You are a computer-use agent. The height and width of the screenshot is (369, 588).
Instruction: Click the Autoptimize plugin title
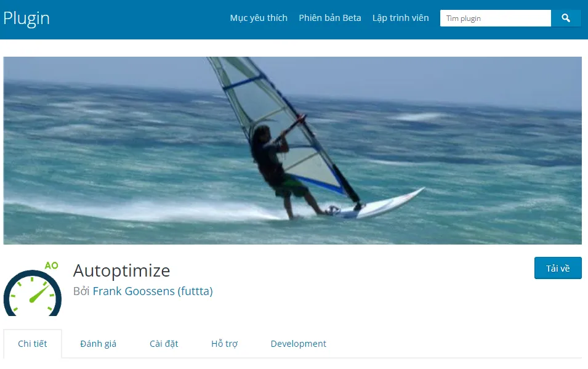[121, 270]
